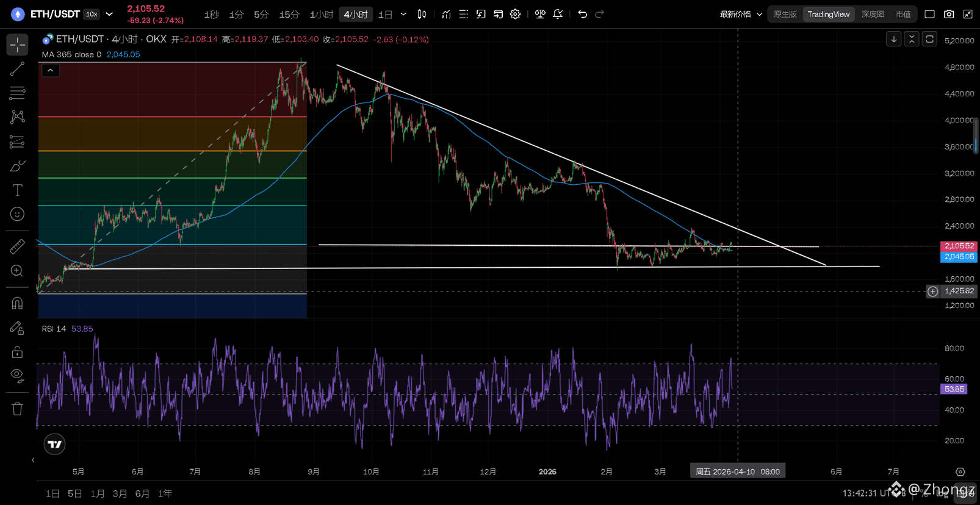Set date range to 1日
Screen dimensions: 980x505
pos(53,493)
